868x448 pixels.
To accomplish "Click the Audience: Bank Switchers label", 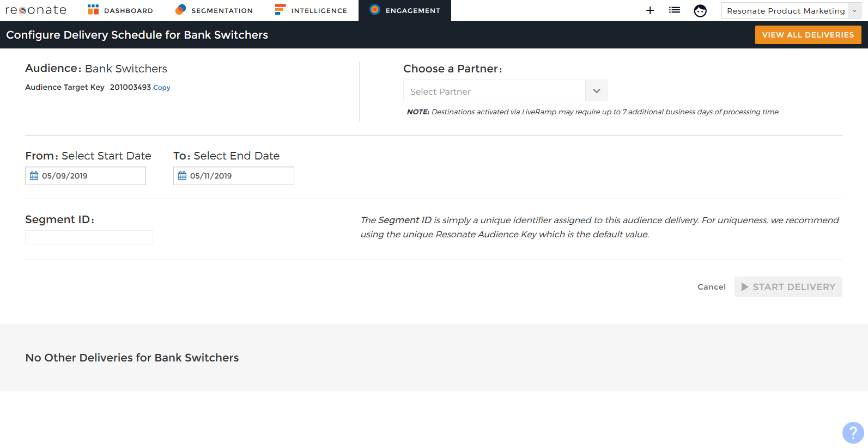I will click(96, 69).
